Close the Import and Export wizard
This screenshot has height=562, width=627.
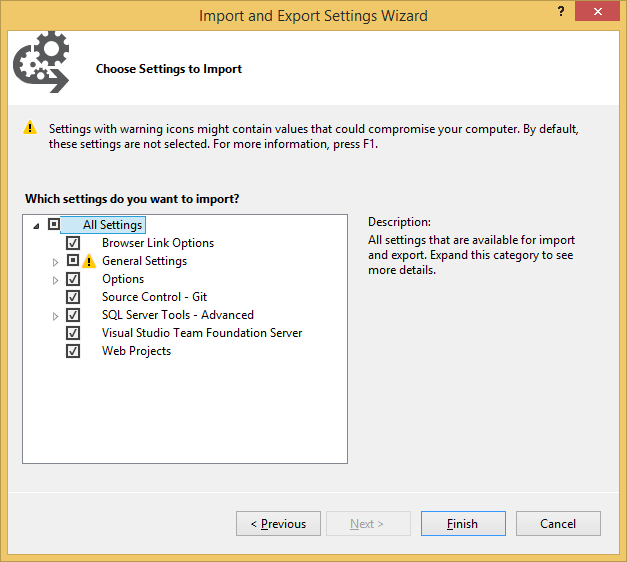[597, 13]
